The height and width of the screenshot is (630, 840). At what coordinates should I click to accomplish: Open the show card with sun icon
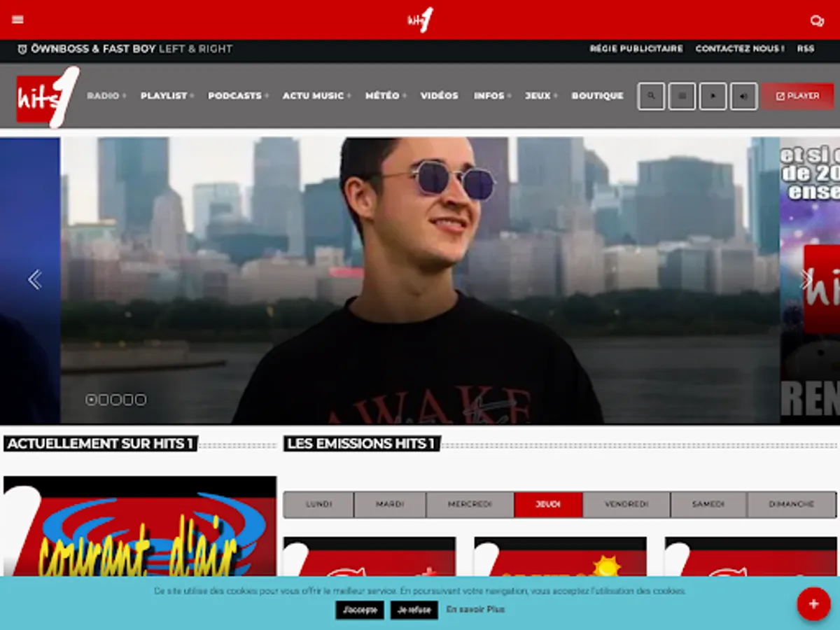[x=560, y=557]
